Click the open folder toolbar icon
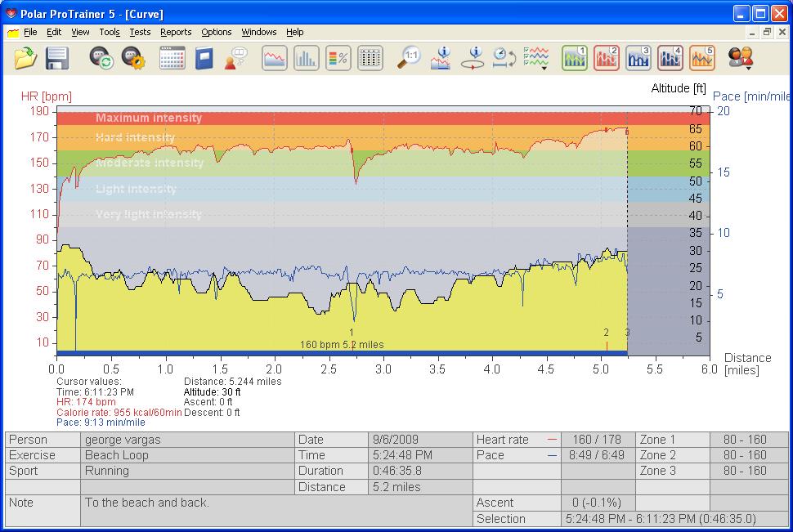This screenshot has width=793, height=532. coord(26,58)
